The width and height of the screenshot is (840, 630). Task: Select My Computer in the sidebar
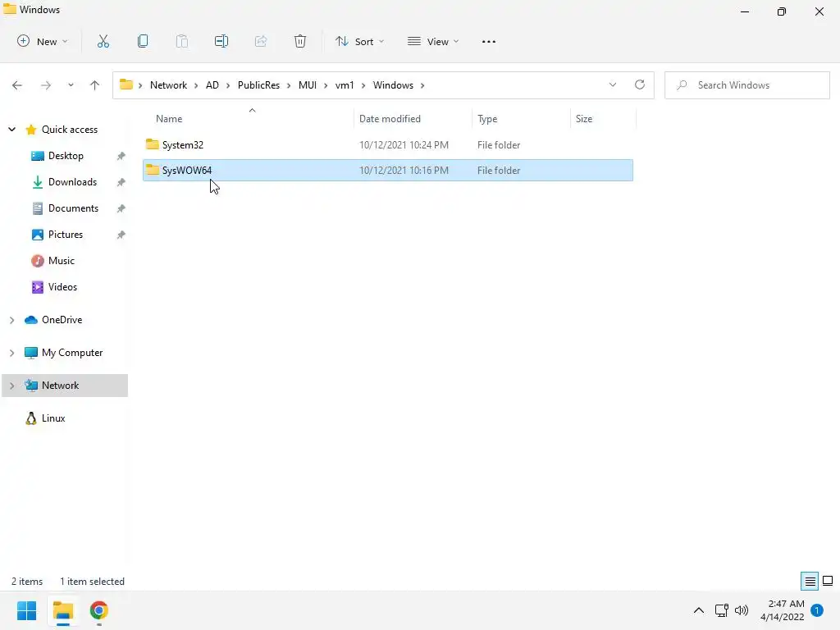[x=72, y=353]
